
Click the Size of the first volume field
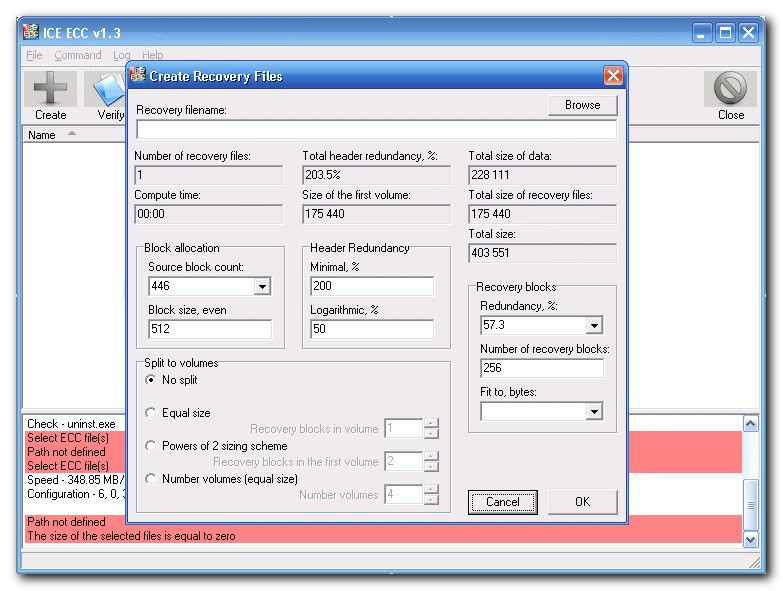click(x=377, y=214)
